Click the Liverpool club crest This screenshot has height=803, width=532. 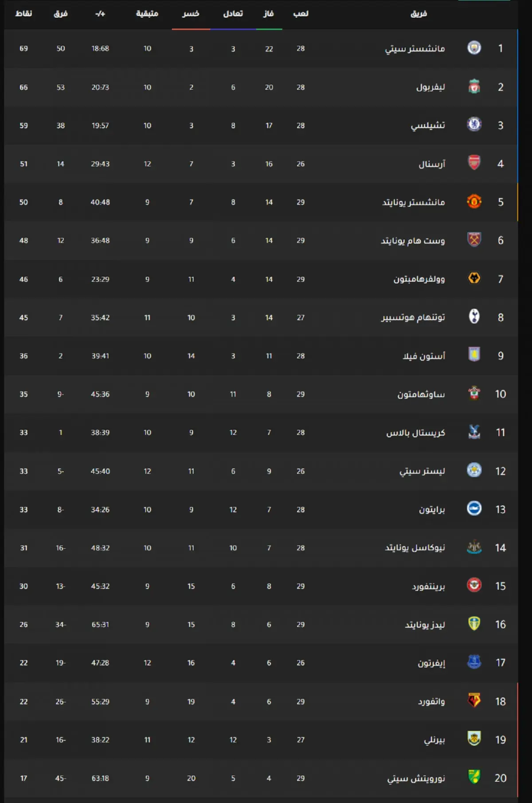[x=474, y=87]
